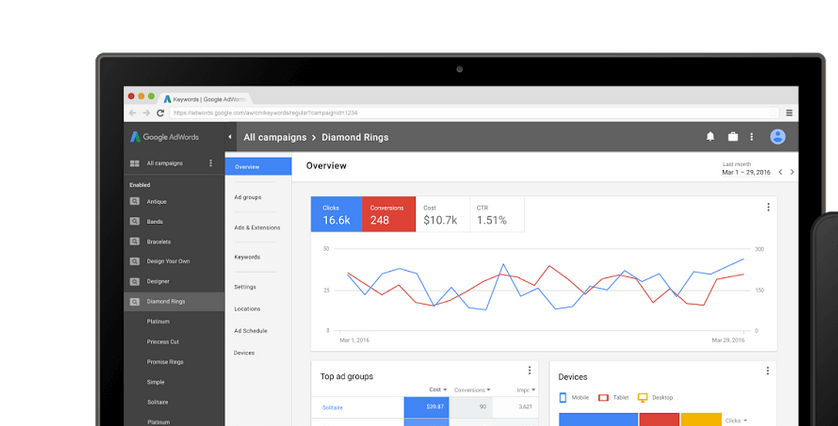Open the chart card three-dot menu

[x=769, y=207]
